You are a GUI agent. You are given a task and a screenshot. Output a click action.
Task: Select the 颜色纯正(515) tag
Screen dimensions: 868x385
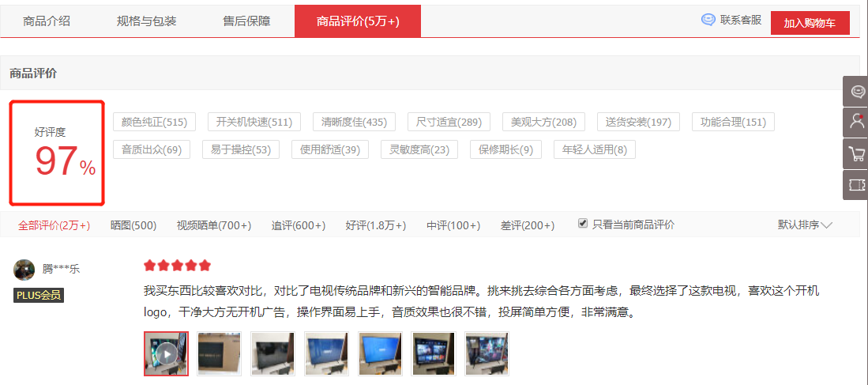[155, 122]
